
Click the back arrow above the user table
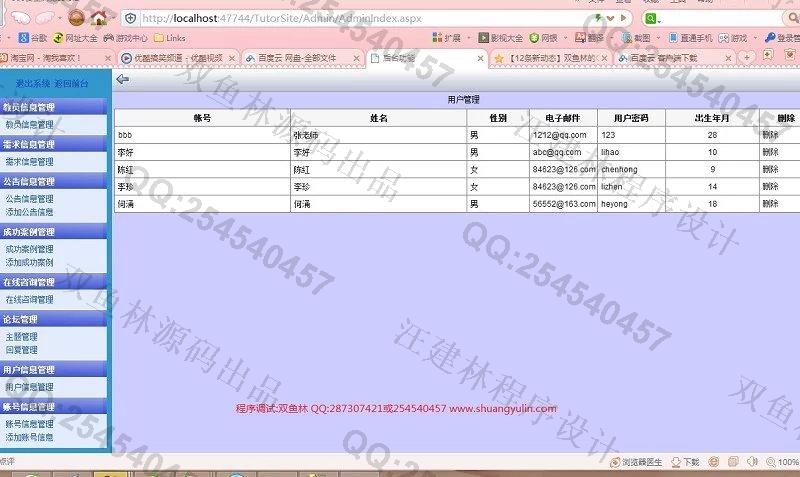pyautogui.click(x=122, y=79)
